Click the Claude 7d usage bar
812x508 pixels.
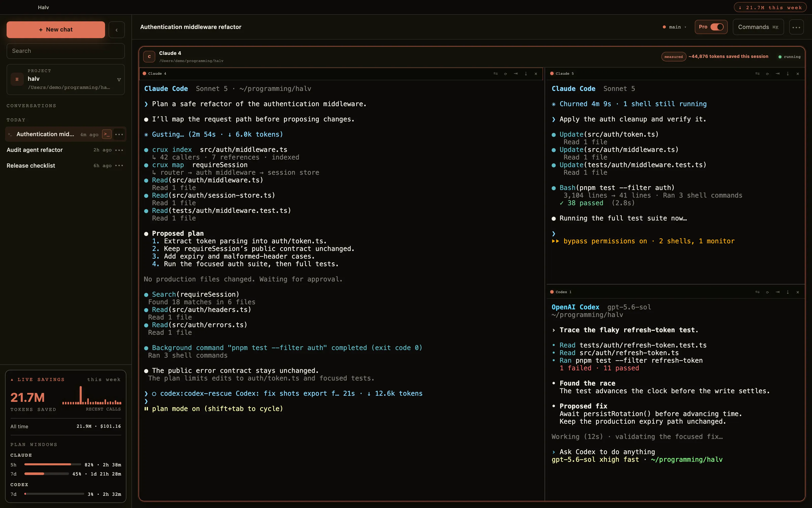[x=47, y=474]
